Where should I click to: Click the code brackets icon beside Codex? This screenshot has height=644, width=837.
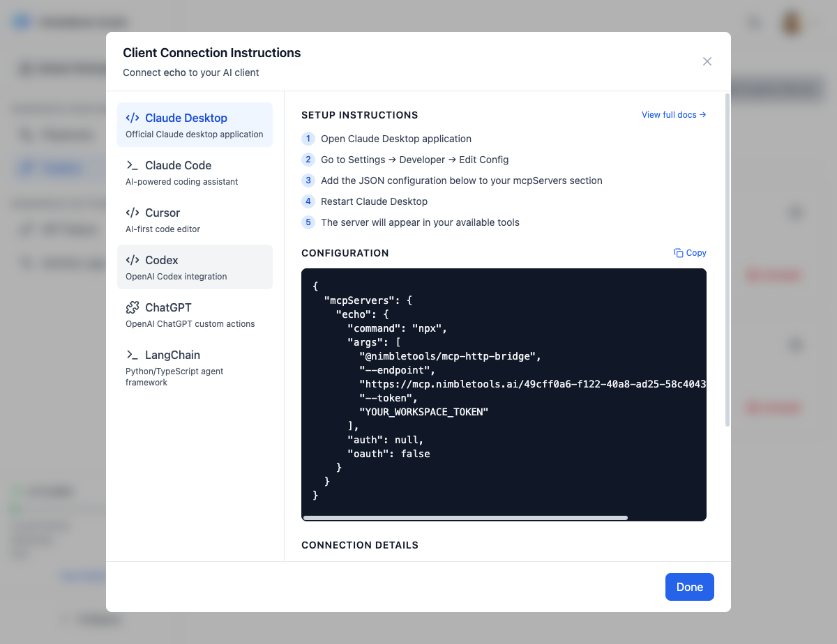coord(133,260)
